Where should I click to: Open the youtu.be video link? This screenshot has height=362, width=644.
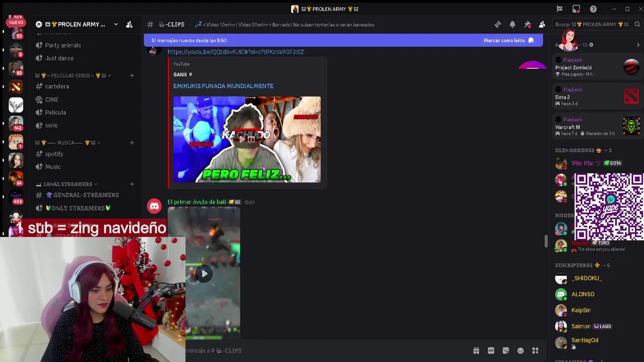point(235,52)
